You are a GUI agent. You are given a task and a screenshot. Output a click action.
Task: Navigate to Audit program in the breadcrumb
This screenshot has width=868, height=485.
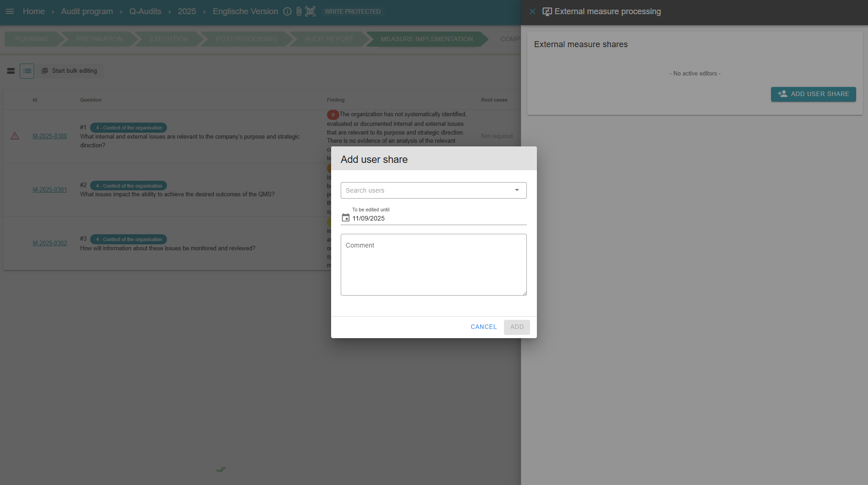tap(87, 11)
